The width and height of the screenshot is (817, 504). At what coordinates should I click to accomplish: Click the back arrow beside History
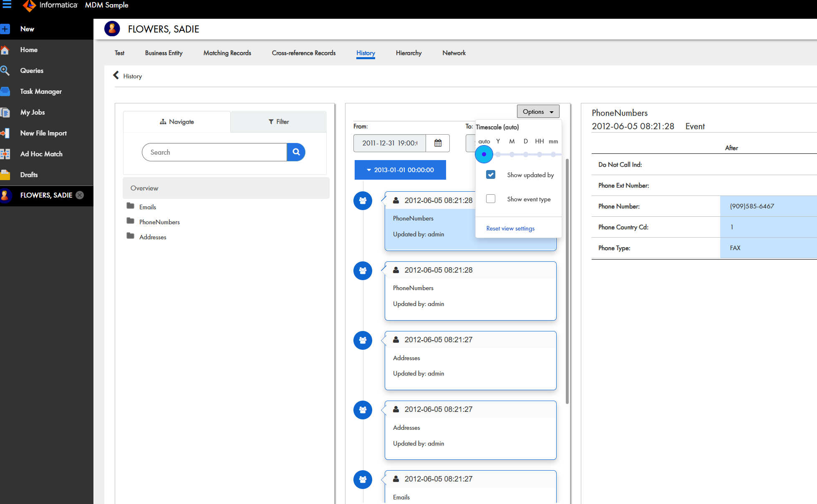pos(116,75)
